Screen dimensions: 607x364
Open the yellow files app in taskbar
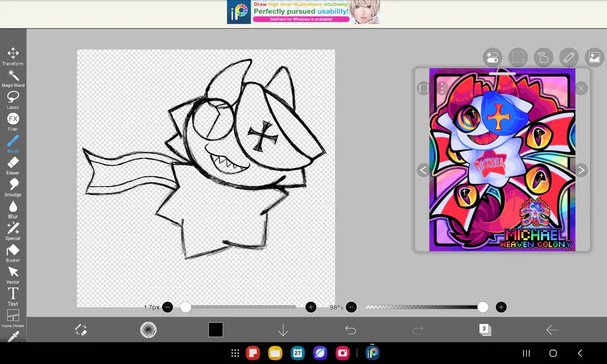(x=275, y=353)
